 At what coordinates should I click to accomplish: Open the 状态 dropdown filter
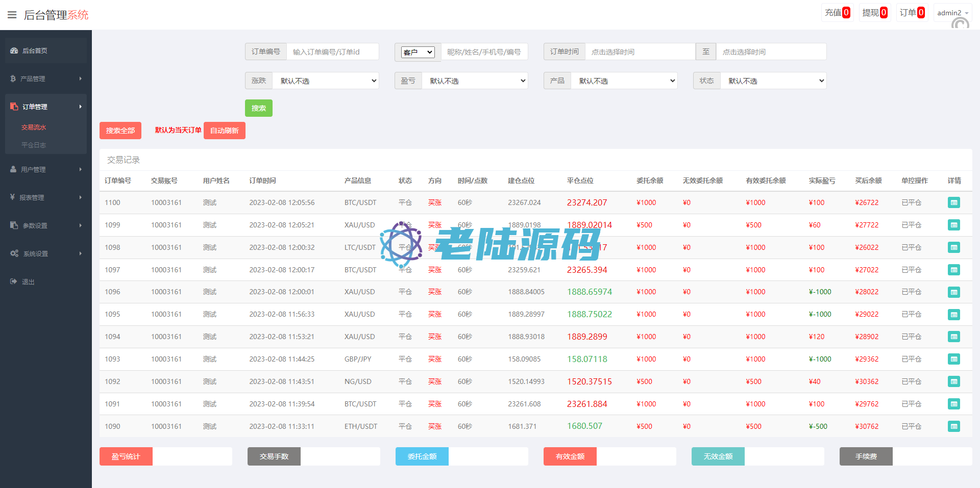point(773,81)
